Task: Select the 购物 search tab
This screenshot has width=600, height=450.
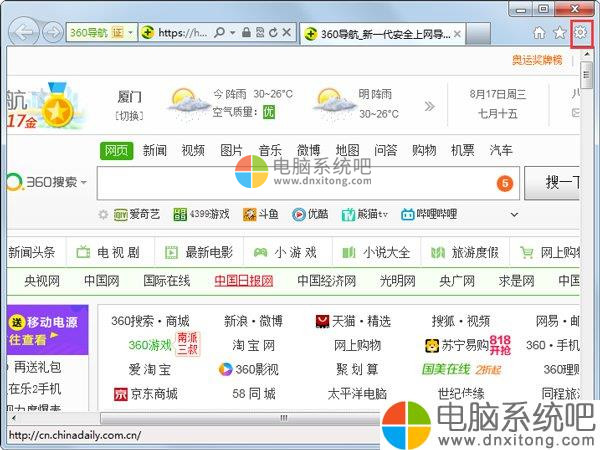Action: [x=424, y=150]
